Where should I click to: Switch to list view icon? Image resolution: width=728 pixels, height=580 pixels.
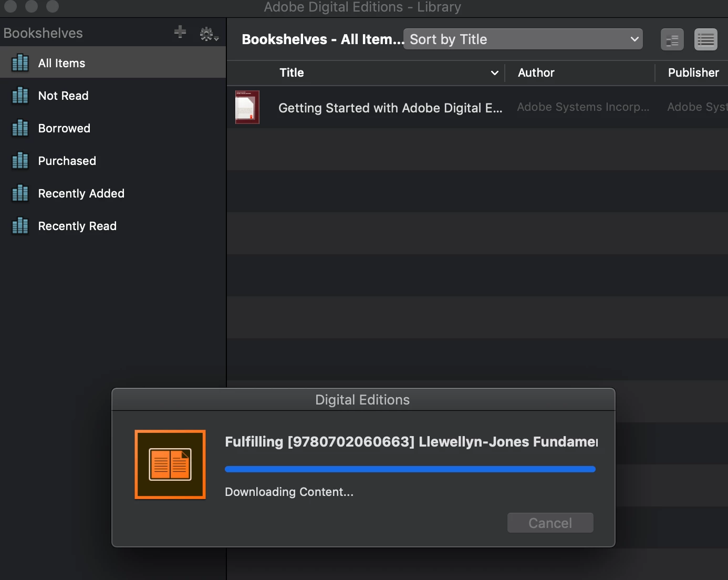pos(705,40)
